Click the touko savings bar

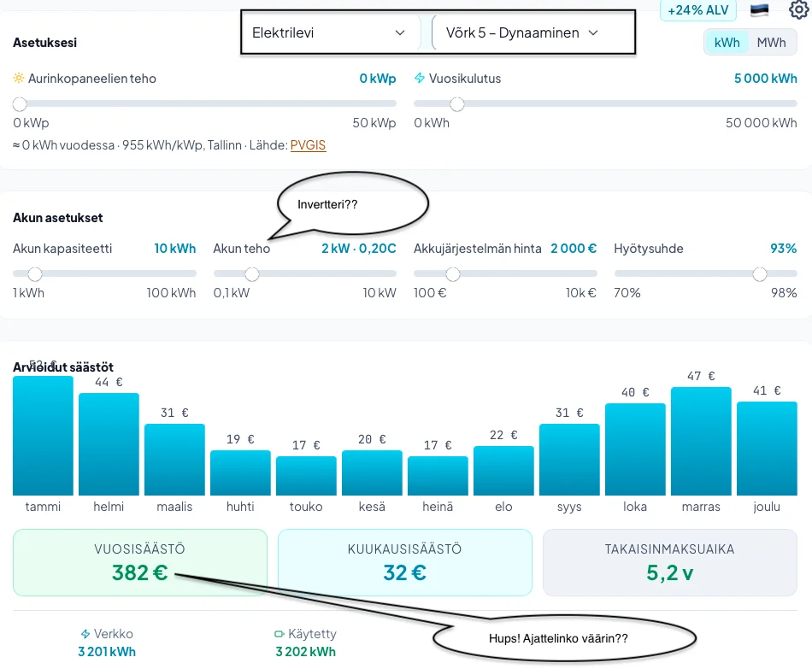pos(306,476)
